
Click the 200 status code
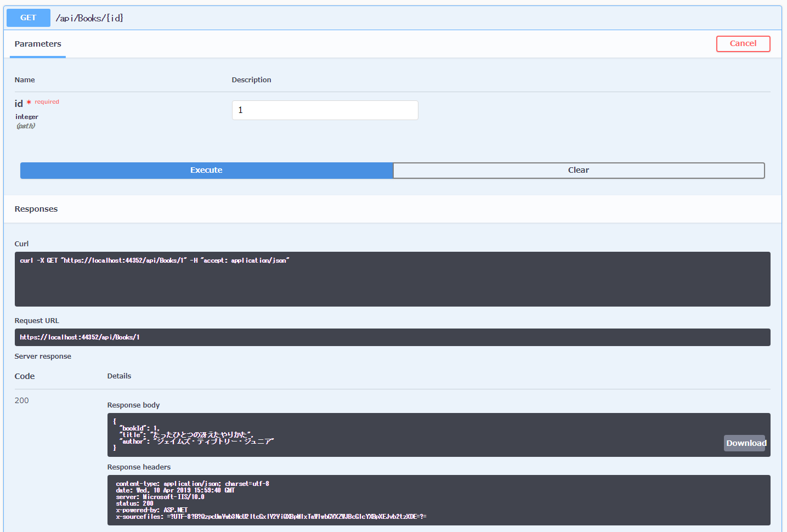[x=22, y=400]
